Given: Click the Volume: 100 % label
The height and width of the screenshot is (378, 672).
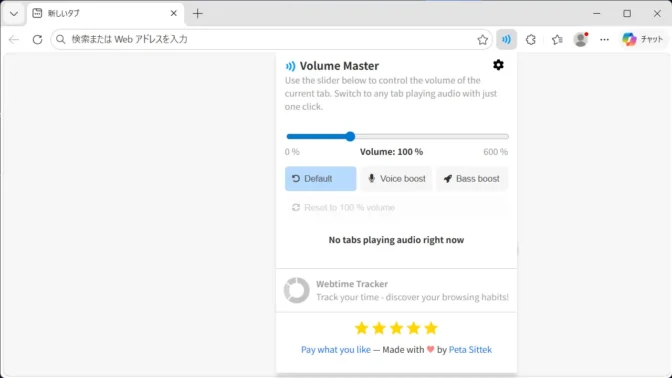Looking at the screenshot, I should click(x=391, y=152).
